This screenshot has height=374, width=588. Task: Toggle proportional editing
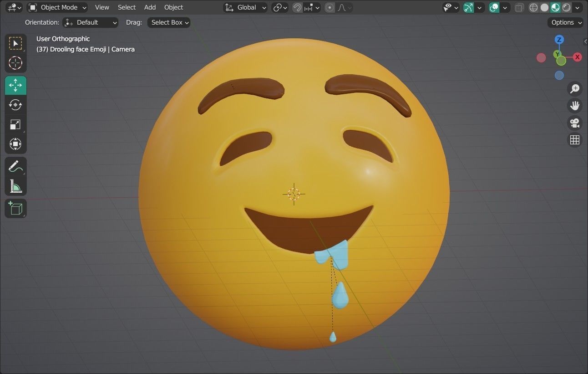click(329, 7)
